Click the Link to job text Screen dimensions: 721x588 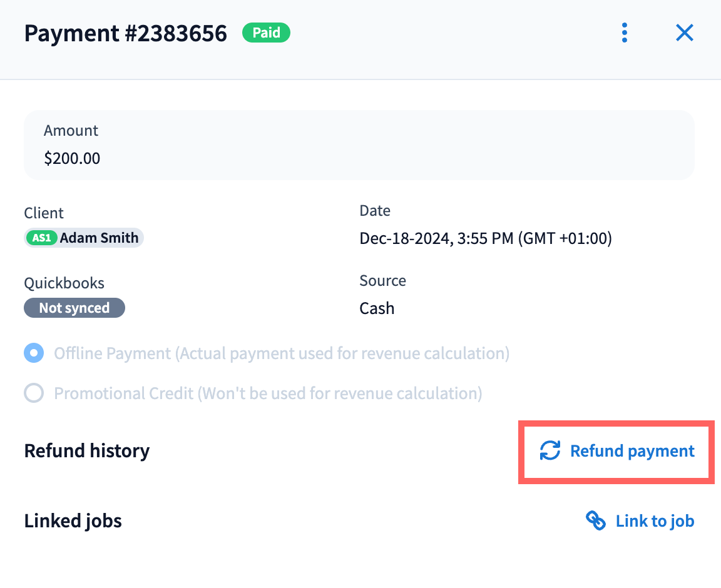[655, 521]
